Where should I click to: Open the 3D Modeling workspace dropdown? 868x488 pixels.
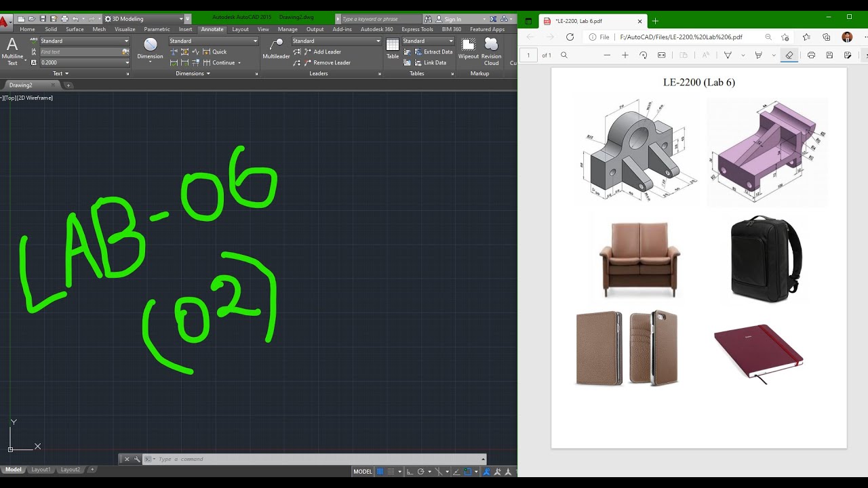pos(180,19)
